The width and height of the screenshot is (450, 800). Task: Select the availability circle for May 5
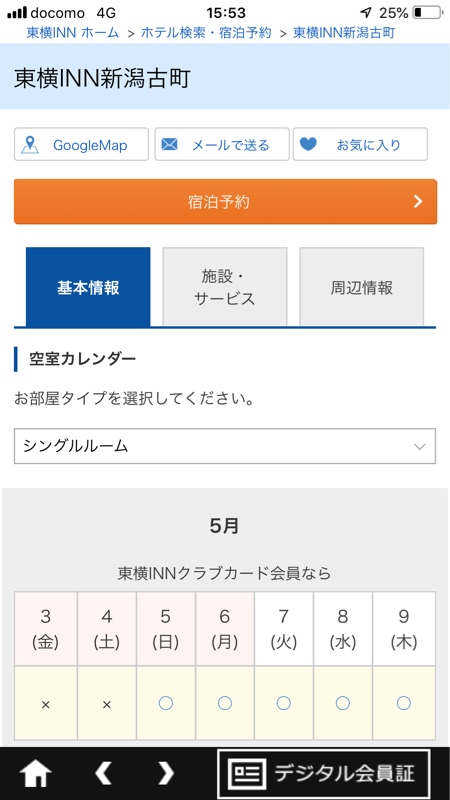(x=166, y=703)
